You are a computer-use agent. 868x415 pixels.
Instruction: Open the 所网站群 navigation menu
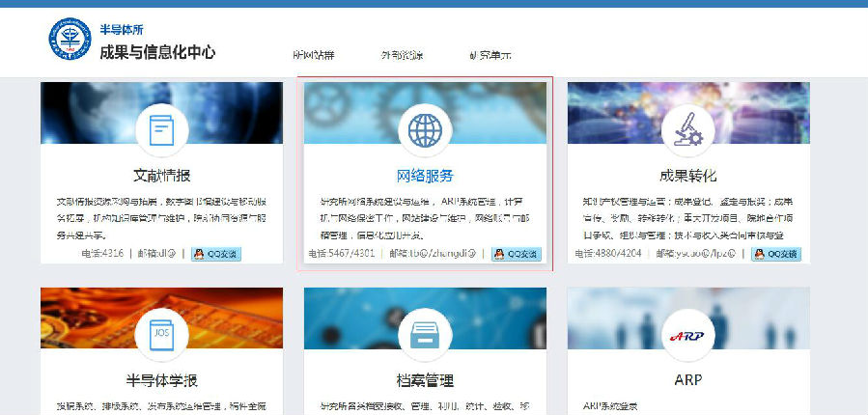314,55
